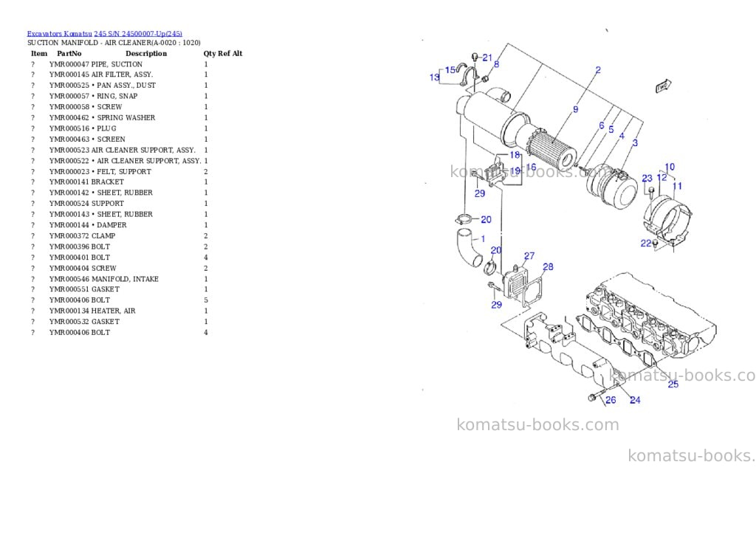The width and height of the screenshot is (756, 535).
Task: Select the YMR000525 PAN ASSY., DUST row
Action: (x=120, y=86)
